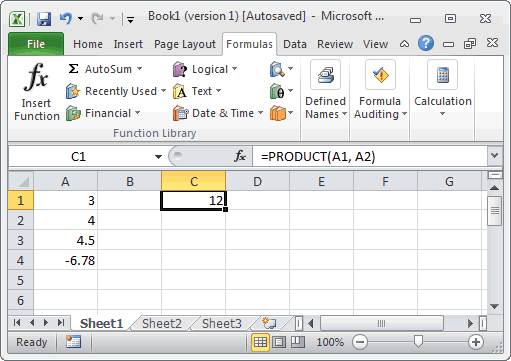The image size is (511, 361).
Task: Switch to the Home tab
Action: tap(88, 44)
